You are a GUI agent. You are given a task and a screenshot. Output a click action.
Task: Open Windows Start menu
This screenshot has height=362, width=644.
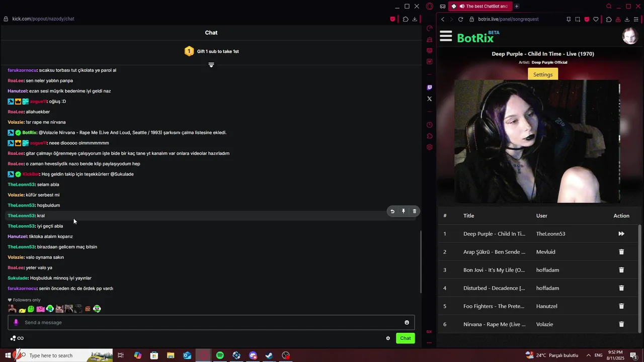(8, 355)
